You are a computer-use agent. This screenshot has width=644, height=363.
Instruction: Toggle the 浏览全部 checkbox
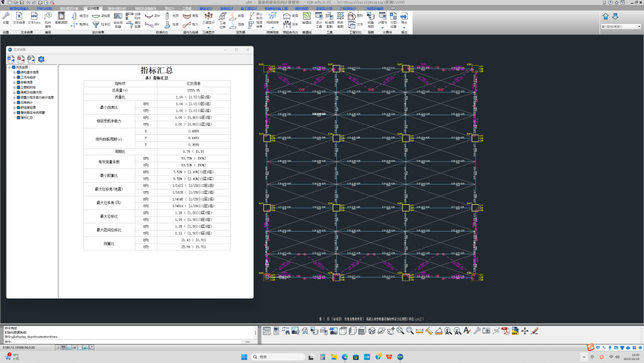(x=14, y=67)
